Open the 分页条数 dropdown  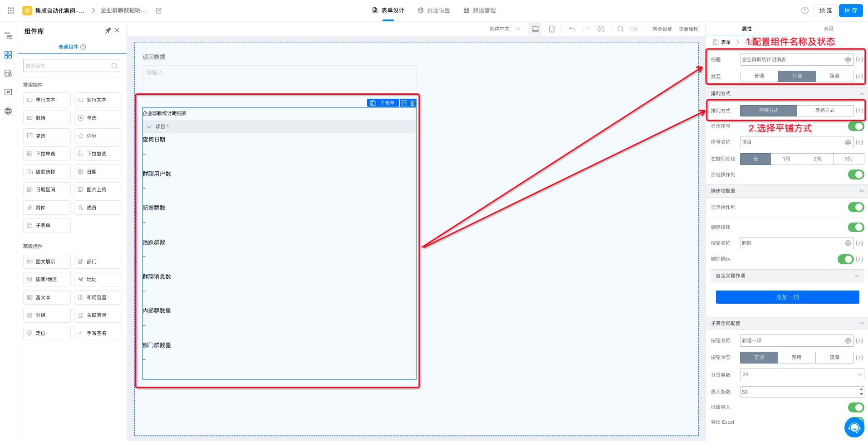(802, 375)
